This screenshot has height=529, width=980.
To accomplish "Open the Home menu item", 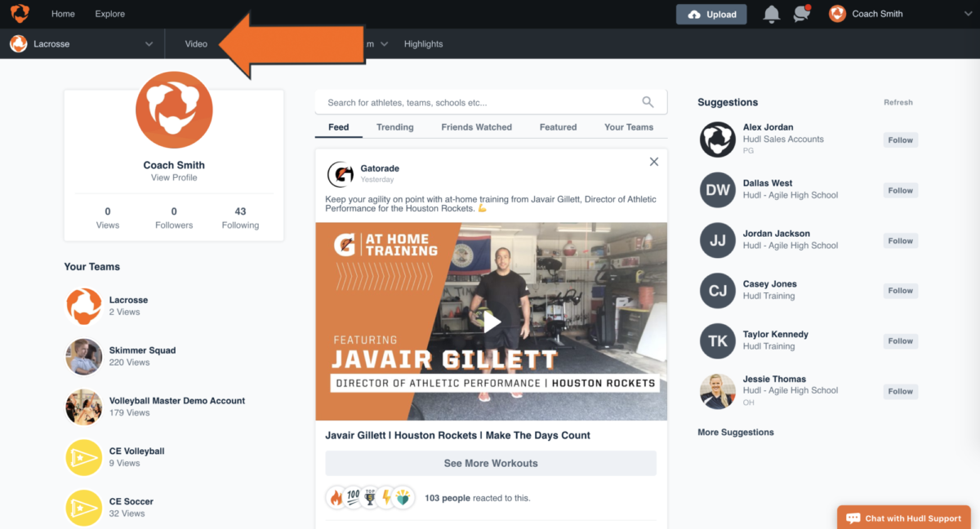I will click(63, 14).
